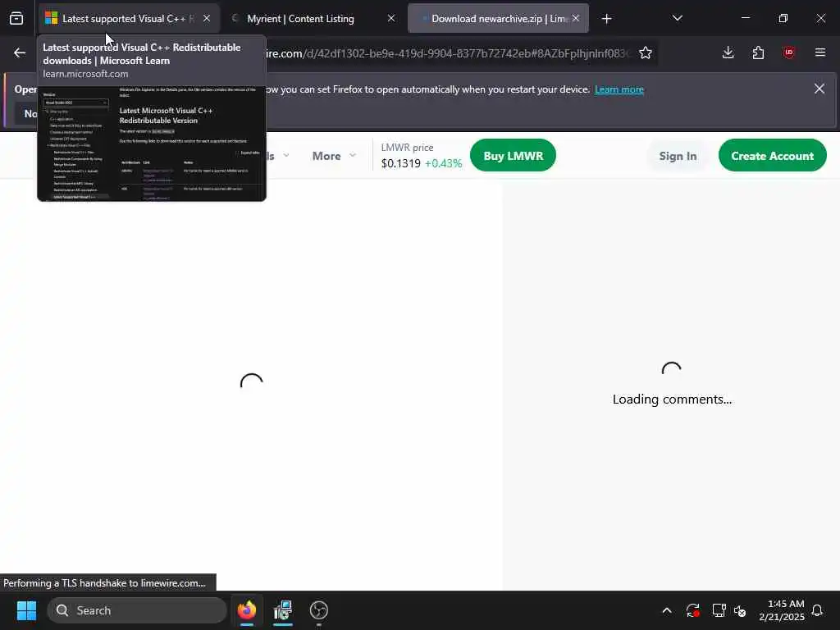Follow the Learn more link in notification bar
The image size is (840, 630).
[619, 89]
